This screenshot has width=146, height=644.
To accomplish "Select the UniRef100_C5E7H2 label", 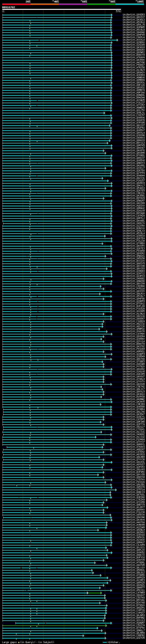I will 134,387.
